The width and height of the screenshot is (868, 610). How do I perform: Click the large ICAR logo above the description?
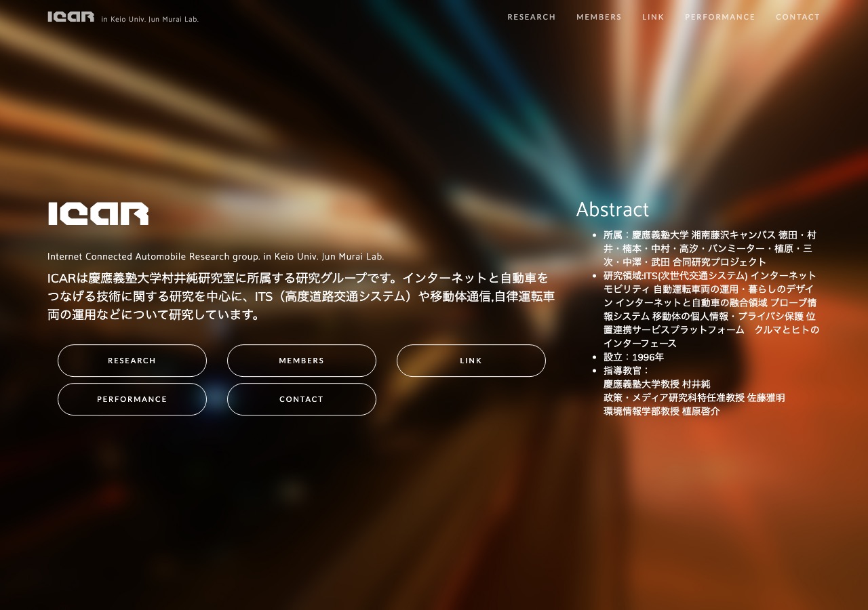[x=98, y=213]
